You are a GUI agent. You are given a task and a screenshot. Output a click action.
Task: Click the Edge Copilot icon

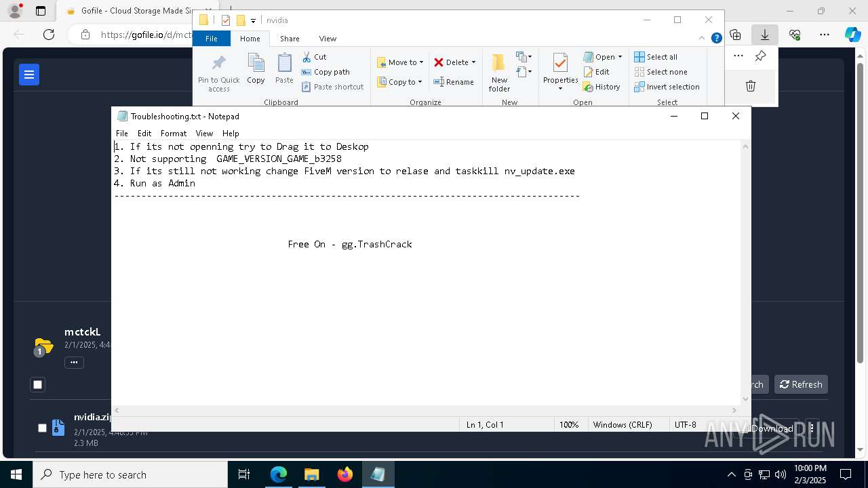(852, 35)
